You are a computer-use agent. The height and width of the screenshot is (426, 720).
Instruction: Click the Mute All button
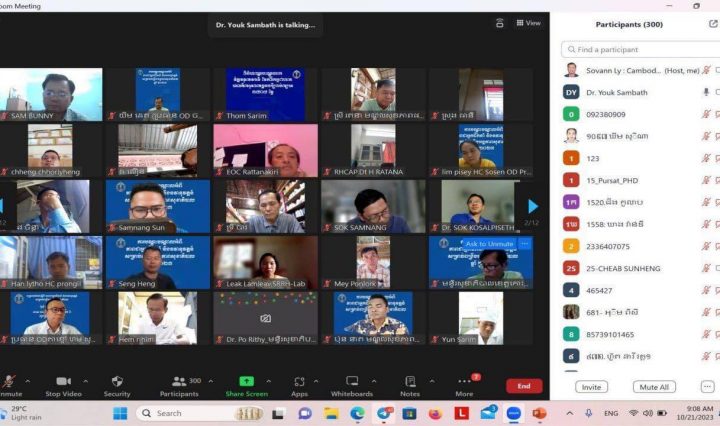point(654,387)
